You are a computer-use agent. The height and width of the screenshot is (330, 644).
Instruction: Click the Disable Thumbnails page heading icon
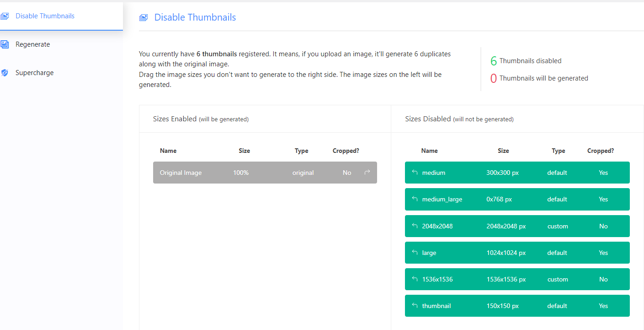click(144, 18)
